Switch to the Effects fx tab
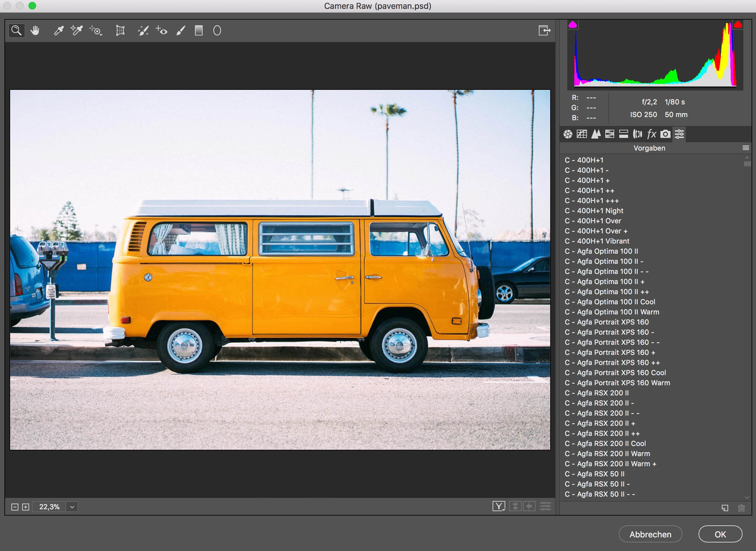Viewport: 756px width, 551px height. (x=652, y=134)
